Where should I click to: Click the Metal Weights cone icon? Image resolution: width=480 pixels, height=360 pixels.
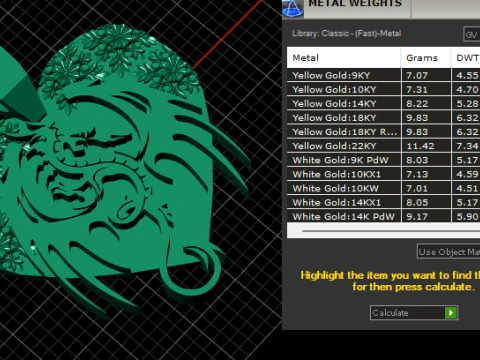tap(293, 8)
